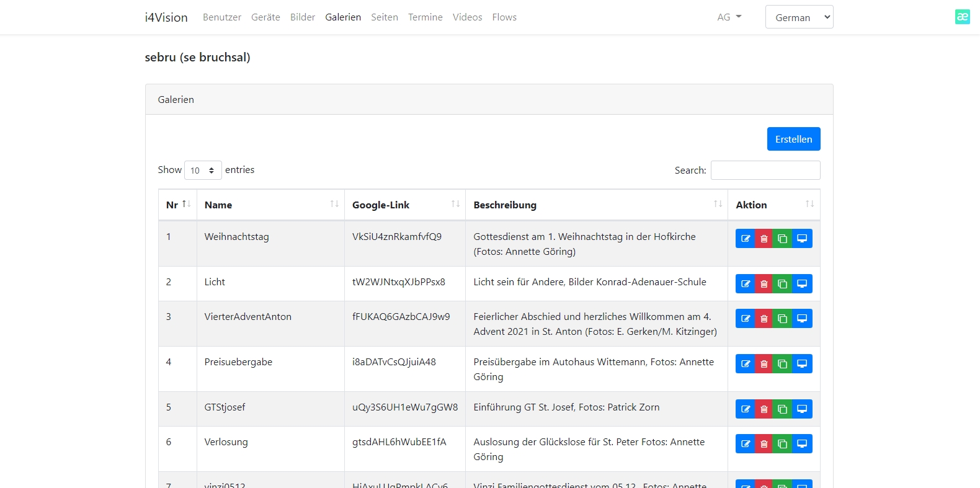980x488 pixels.
Task: Delete the Weihnachtstag gallery
Action: (x=764, y=239)
